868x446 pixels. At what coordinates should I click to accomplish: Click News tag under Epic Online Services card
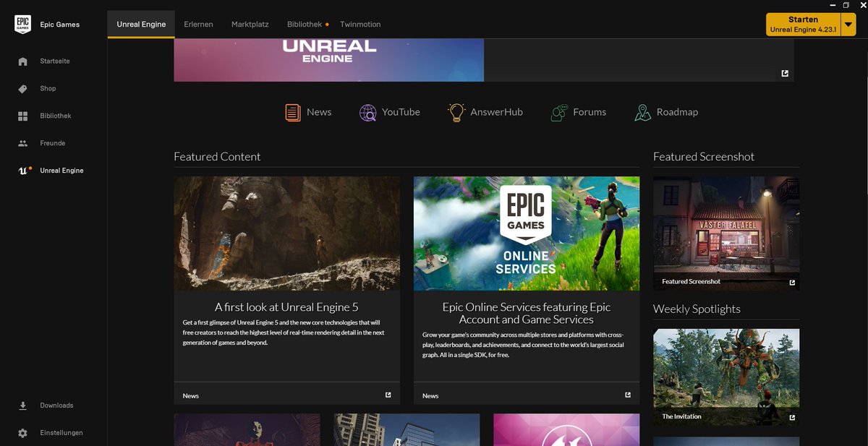click(x=430, y=395)
